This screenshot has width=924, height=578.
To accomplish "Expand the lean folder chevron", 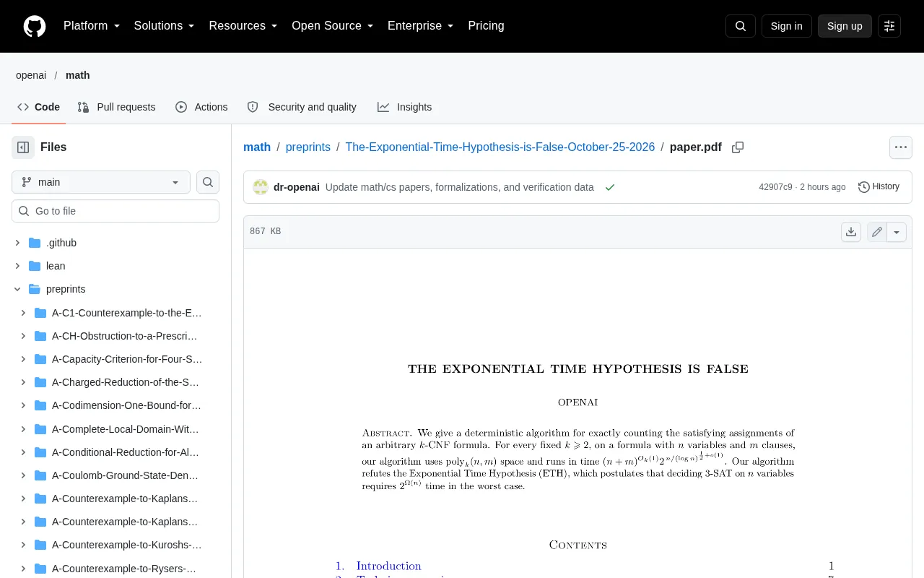I will (17, 266).
